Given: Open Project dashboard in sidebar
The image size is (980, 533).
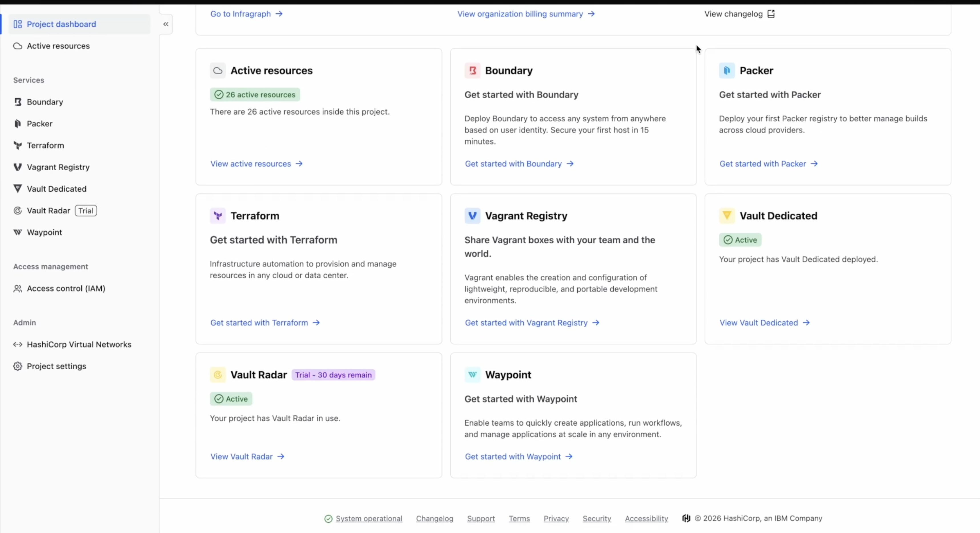Looking at the screenshot, I should pos(79,24).
